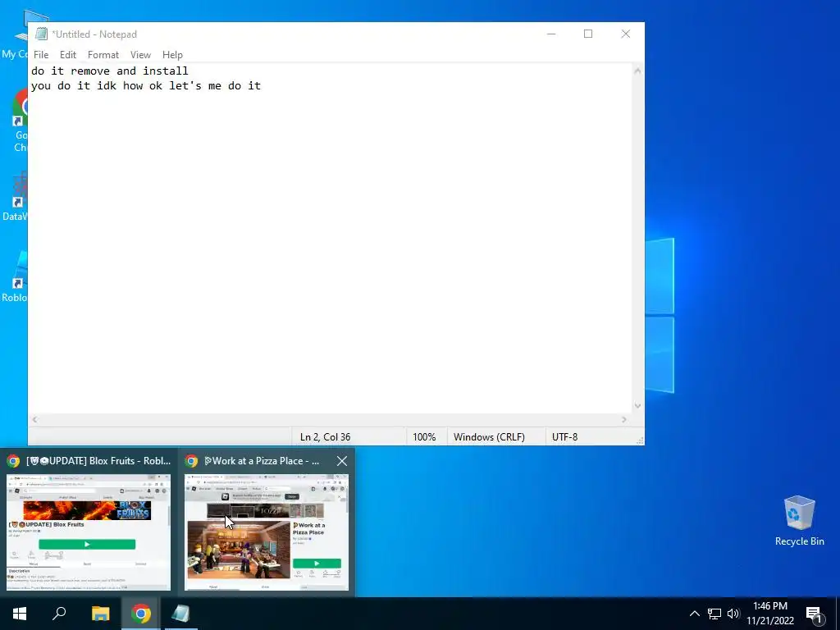Show hidden system tray icons
Viewport: 840px width, 630px height.
click(x=694, y=614)
